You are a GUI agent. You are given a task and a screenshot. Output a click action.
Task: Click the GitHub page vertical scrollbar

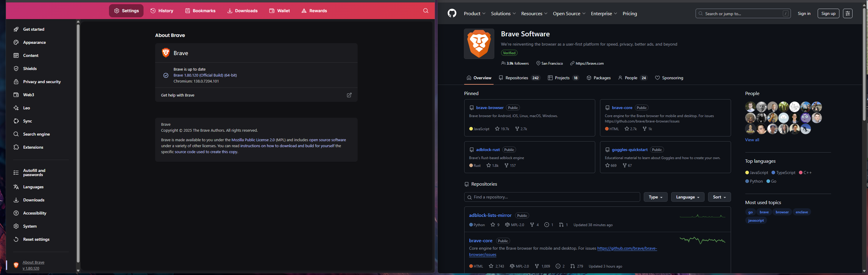[x=864, y=64]
